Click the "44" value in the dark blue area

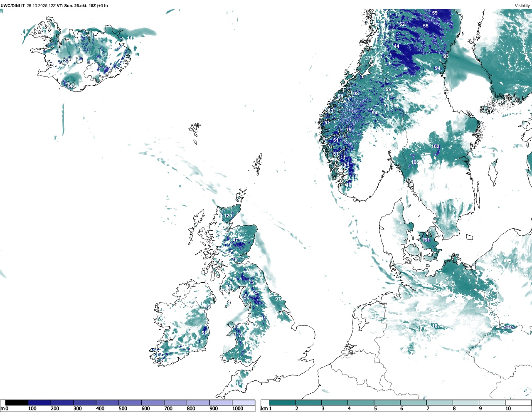pyautogui.click(x=397, y=46)
